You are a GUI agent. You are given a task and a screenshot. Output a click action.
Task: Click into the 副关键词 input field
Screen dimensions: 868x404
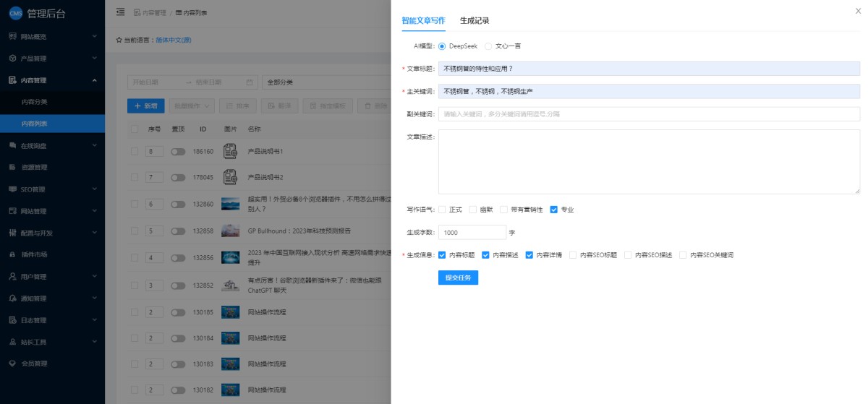[x=648, y=114]
